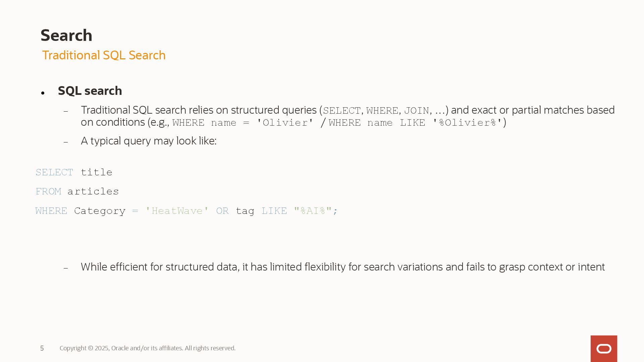Viewport: 644px width, 362px height.
Task: Select the 'HeatWave' string literal
Action: click(177, 211)
